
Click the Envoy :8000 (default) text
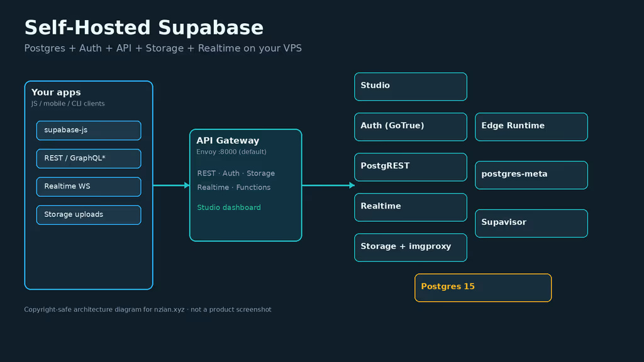[x=231, y=152]
